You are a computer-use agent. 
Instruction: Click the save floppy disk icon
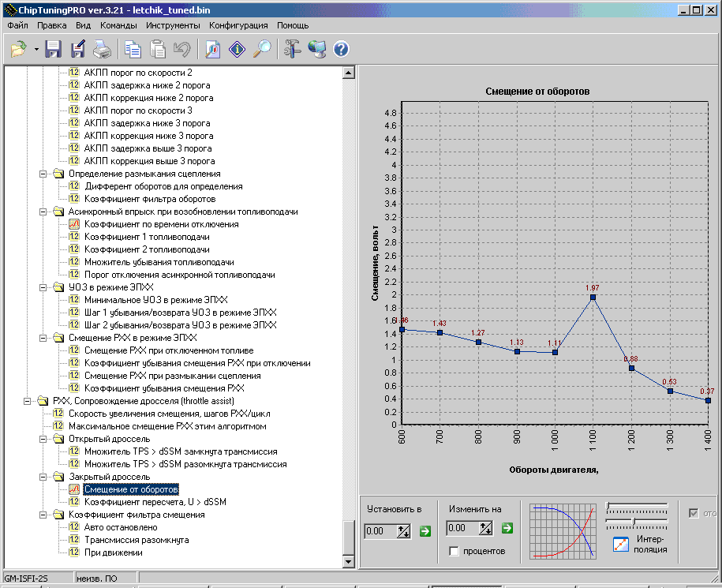point(54,50)
